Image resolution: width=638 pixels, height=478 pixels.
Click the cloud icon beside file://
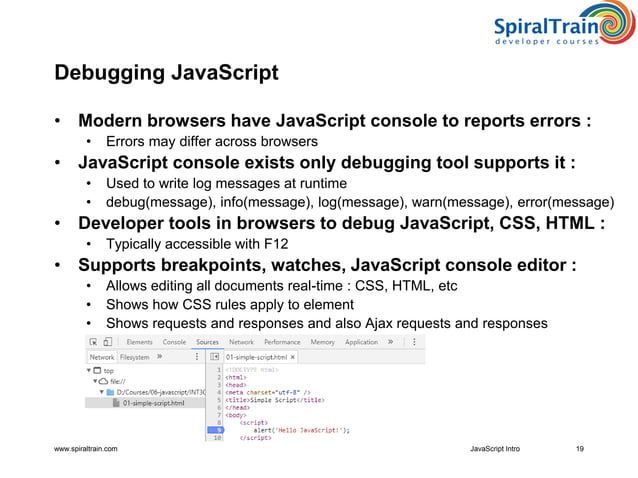[x=104, y=381]
